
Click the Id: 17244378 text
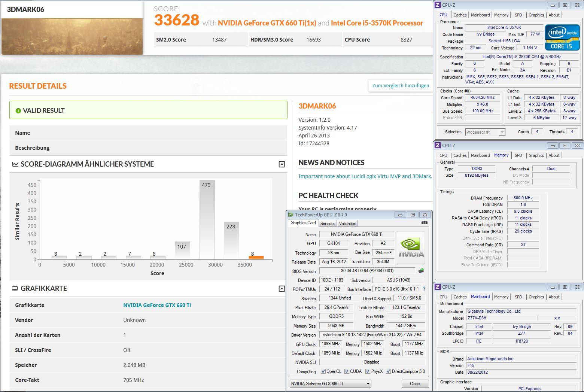click(x=314, y=143)
